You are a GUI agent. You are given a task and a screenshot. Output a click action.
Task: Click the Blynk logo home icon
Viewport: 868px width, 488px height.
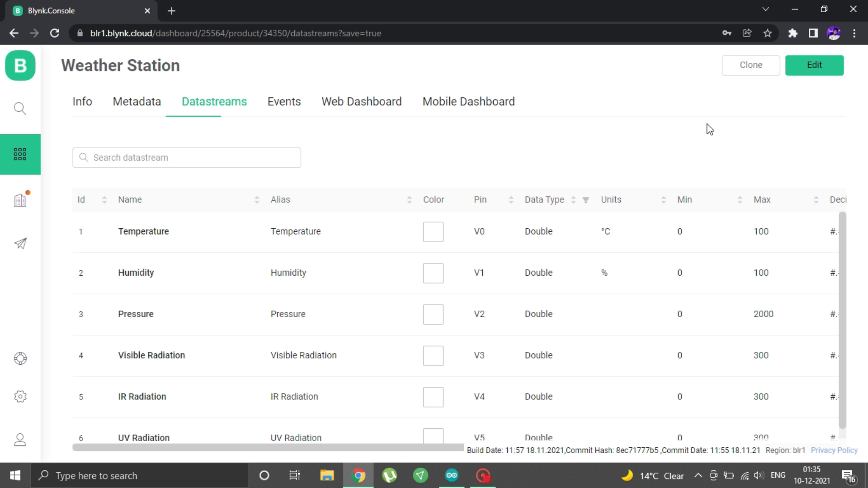coord(20,66)
